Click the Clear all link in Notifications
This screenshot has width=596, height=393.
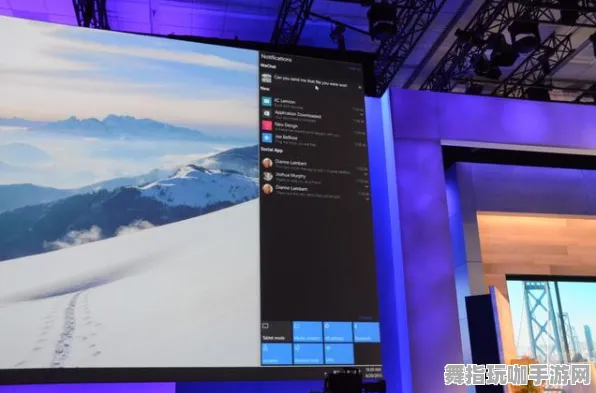(355, 68)
